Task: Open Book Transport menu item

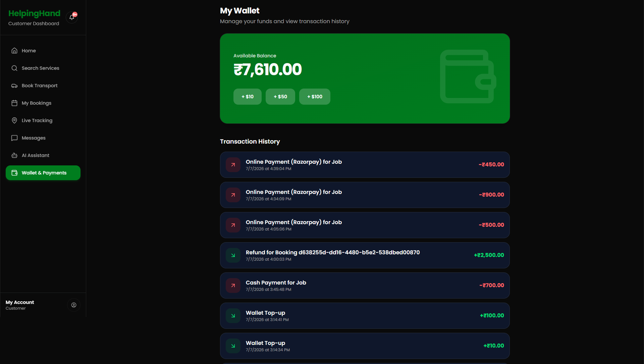Action: pyautogui.click(x=43, y=86)
